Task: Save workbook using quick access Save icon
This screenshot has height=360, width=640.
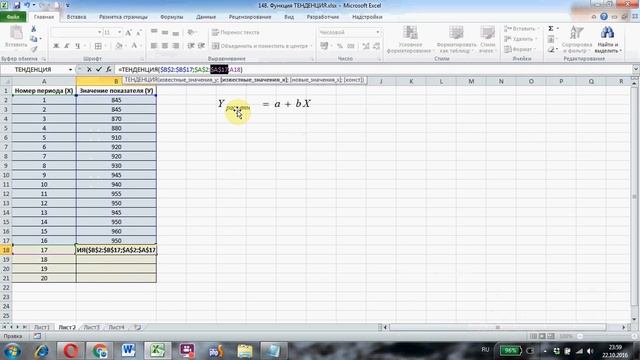Action: [17, 5]
